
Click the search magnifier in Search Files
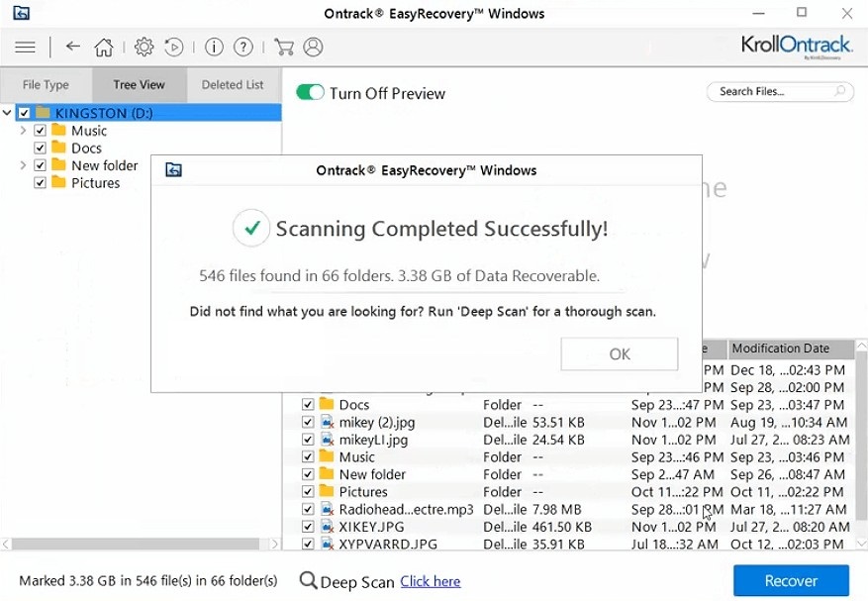click(839, 91)
